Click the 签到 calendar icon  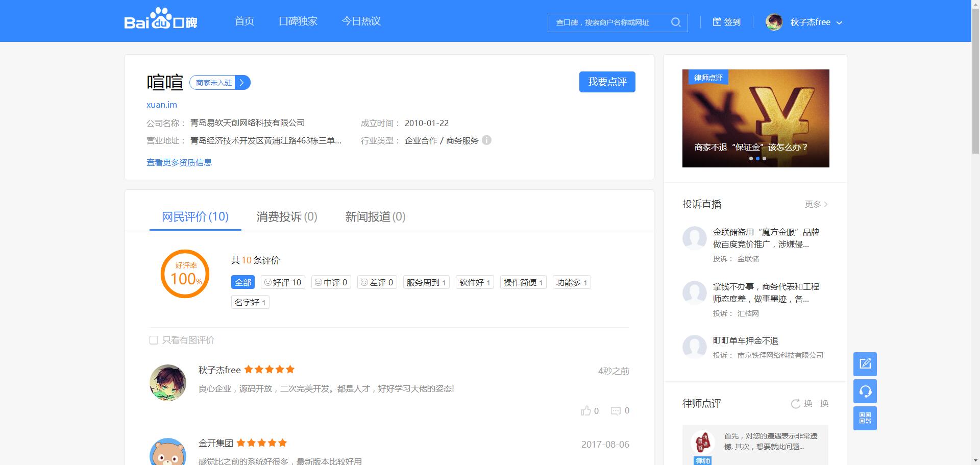click(717, 22)
